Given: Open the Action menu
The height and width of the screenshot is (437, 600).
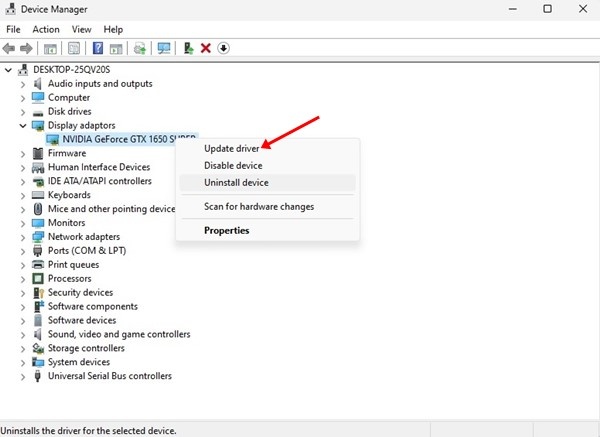Looking at the screenshot, I should (x=46, y=29).
